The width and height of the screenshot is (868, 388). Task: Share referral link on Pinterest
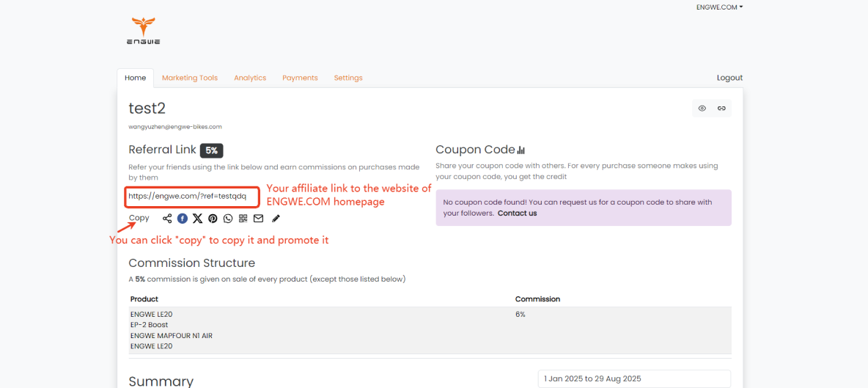213,219
